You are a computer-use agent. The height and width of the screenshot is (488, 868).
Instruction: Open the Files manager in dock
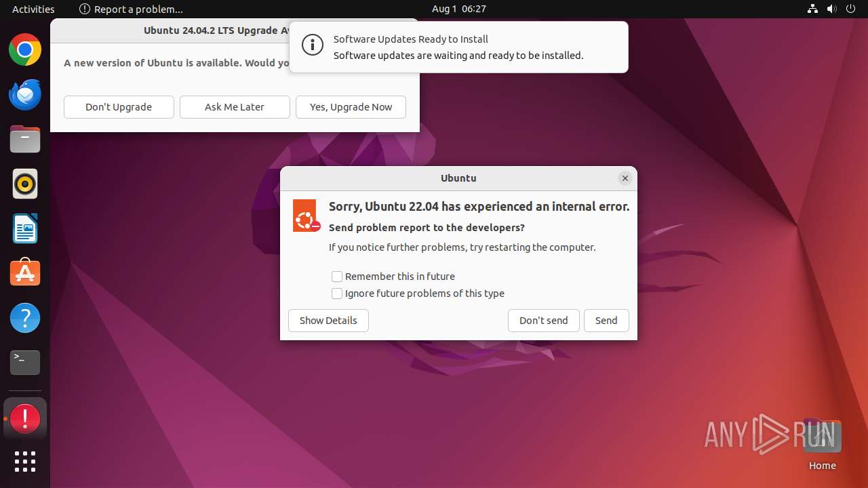click(x=25, y=140)
